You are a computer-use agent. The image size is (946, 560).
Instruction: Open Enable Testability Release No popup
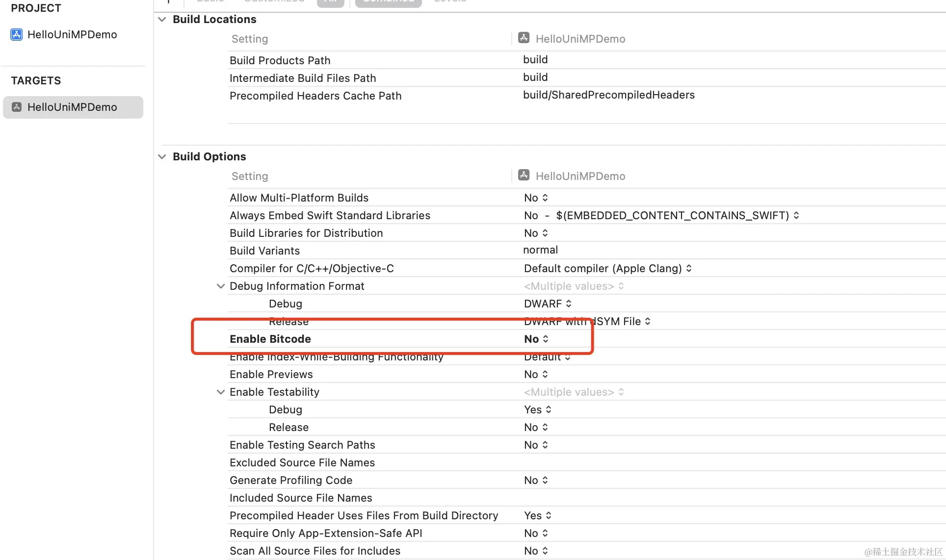(x=536, y=427)
